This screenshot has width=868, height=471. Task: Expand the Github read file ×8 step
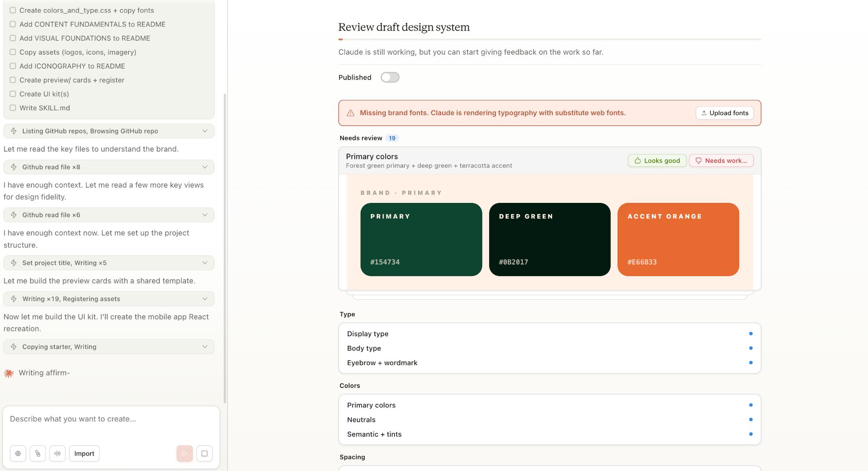click(x=109, y=167)
